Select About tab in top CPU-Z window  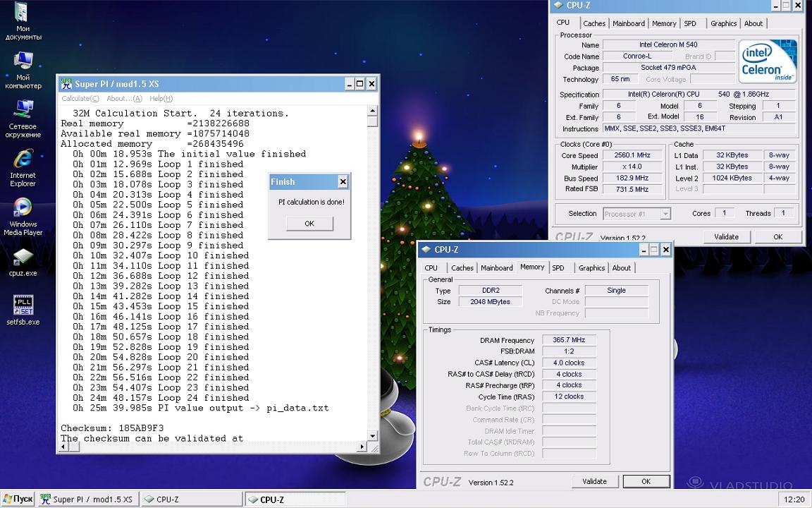753,23
